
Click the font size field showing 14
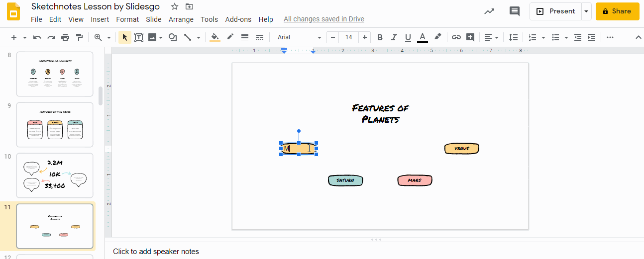349,37
